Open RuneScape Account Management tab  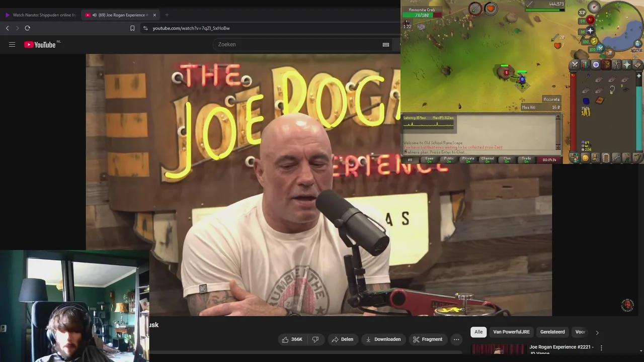coord(596,158)
